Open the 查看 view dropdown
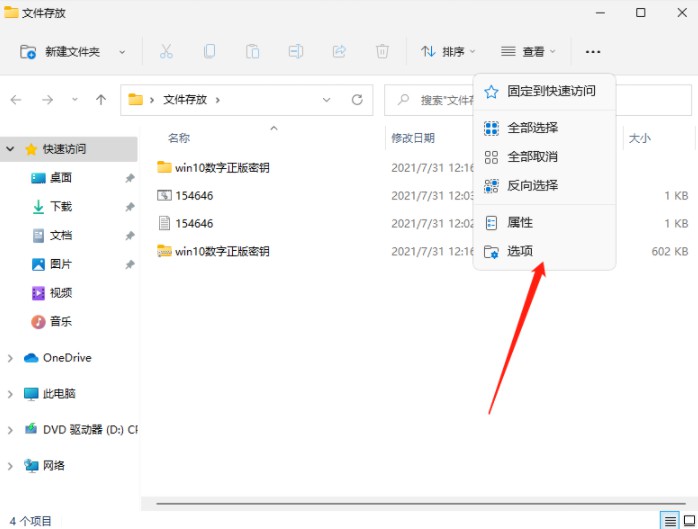This screenshot has height=529, width=698. coord(528,51)
